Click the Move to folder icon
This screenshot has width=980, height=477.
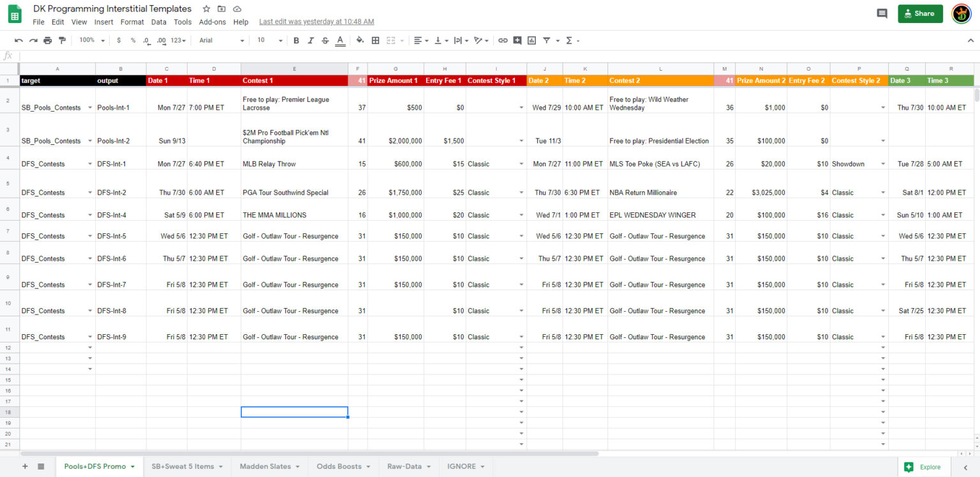pyautogui.click(x=221, y=9)
